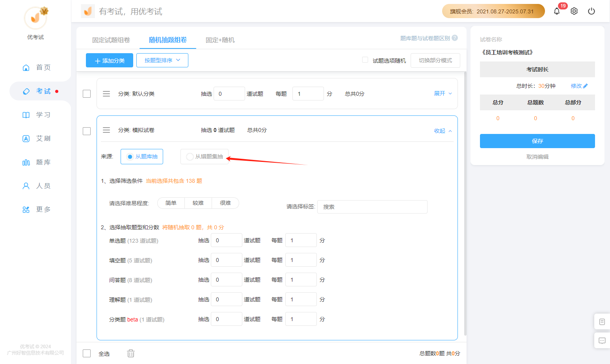Select 从题库抽 radio option

pos(142,156)
